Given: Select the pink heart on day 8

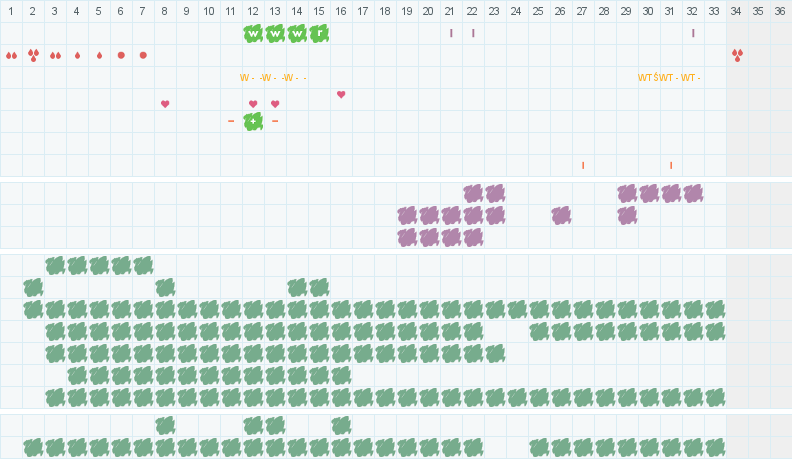Looking at the screenshot, I should click(x=165, y=104).
